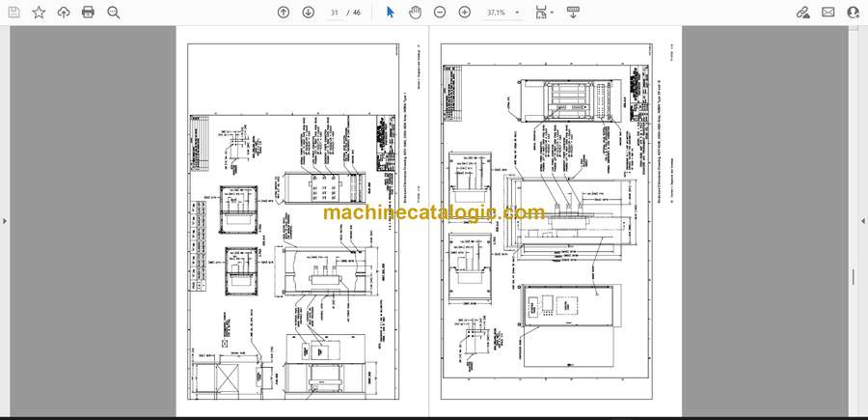Zoom in with the plus button
This screenshot has width=868, height=420.
pos(465,13)
